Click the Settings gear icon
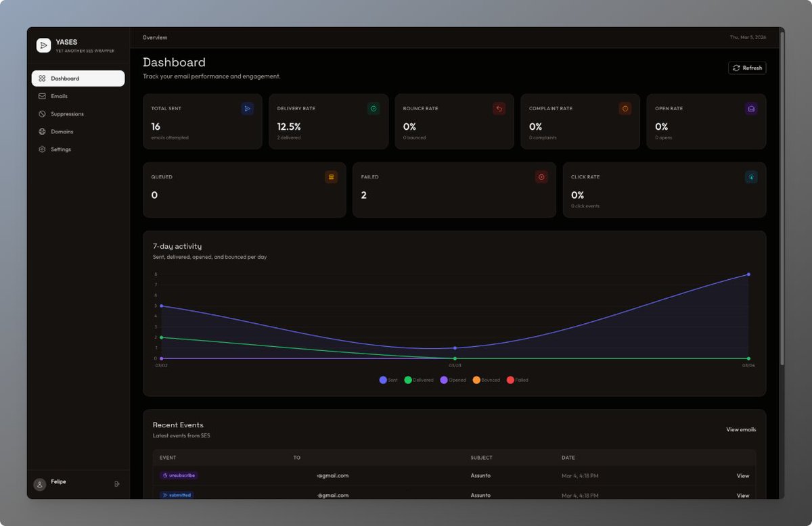Screen dimensions: 812x526 (42, 149)
